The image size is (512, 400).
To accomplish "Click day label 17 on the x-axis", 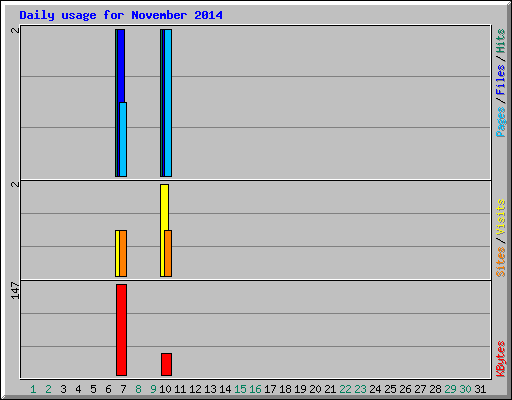I will click(270, 389).
